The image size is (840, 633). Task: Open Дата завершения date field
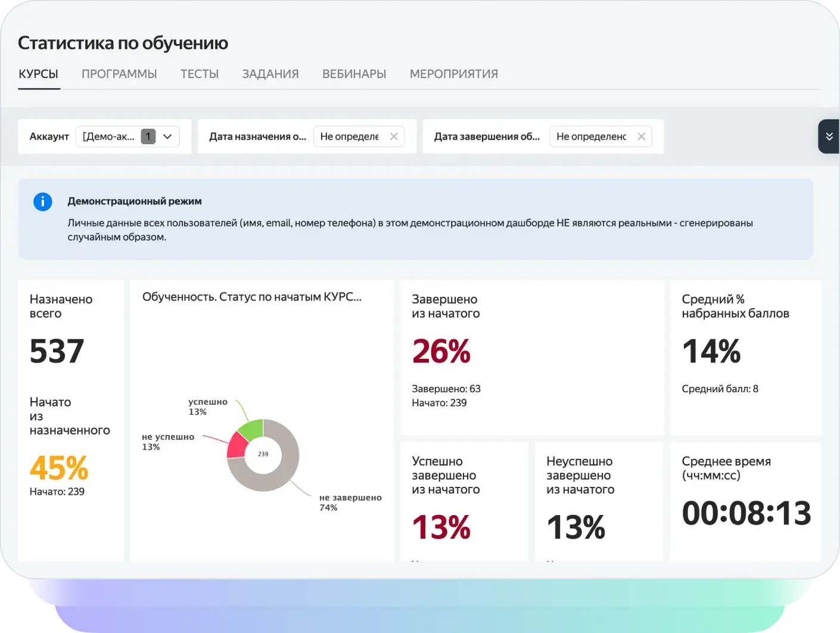(x=601, y=136)
